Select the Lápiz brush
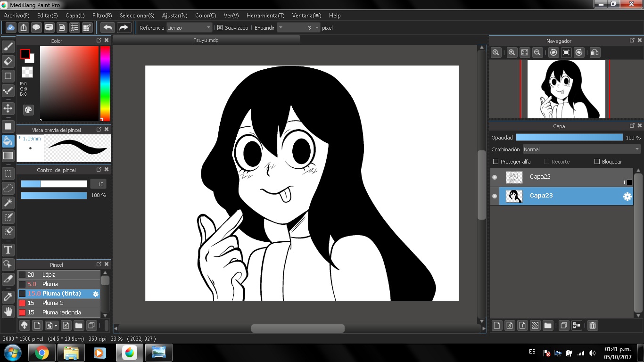 click(59, 275)
